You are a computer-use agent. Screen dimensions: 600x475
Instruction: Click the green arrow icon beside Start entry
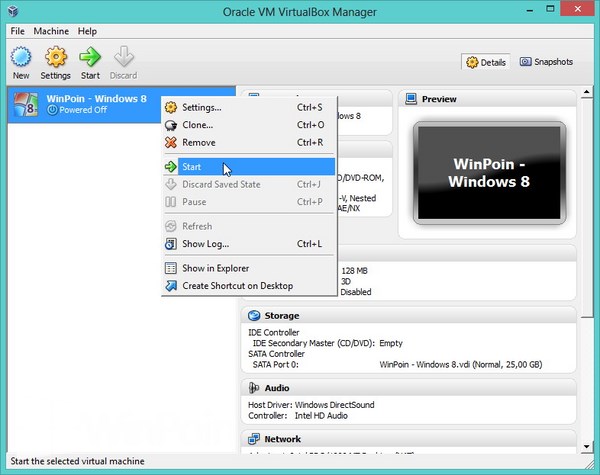click(171, 167)
